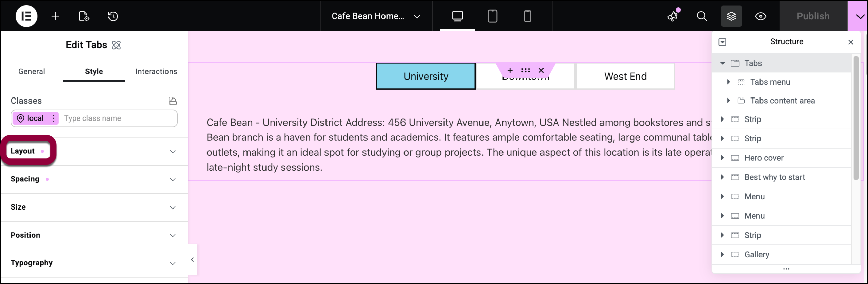Switch to the General tab

pyautogui.click(x=32, y=71)
